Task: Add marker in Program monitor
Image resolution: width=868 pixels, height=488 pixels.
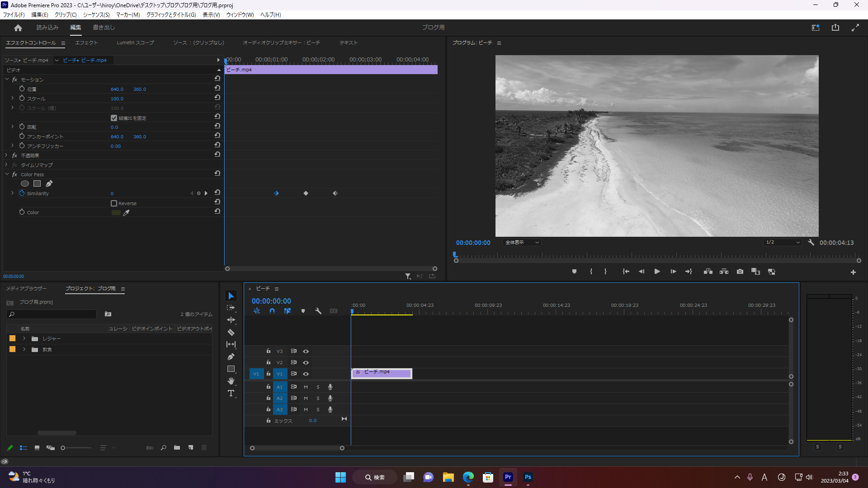Action: pyautogui.click(x=574, y=272)
